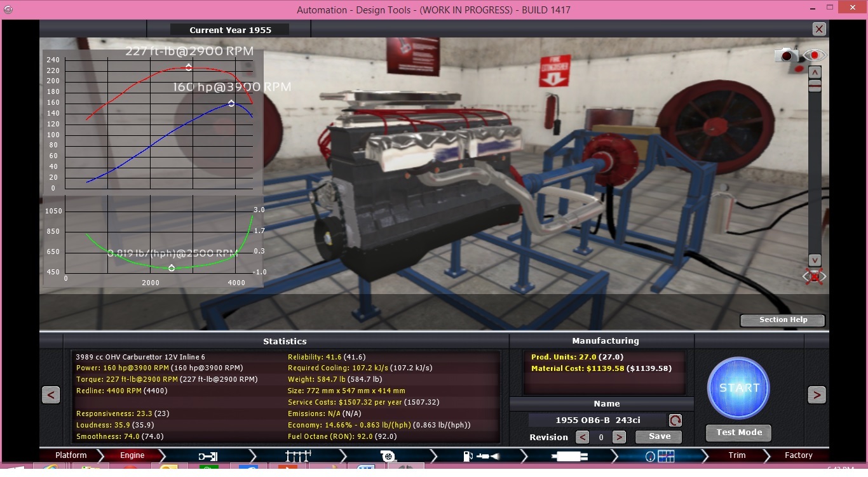Viewport: 868px width, 477px height.
Task: Open the exhaust muffler tab icon
Action: 569,455
